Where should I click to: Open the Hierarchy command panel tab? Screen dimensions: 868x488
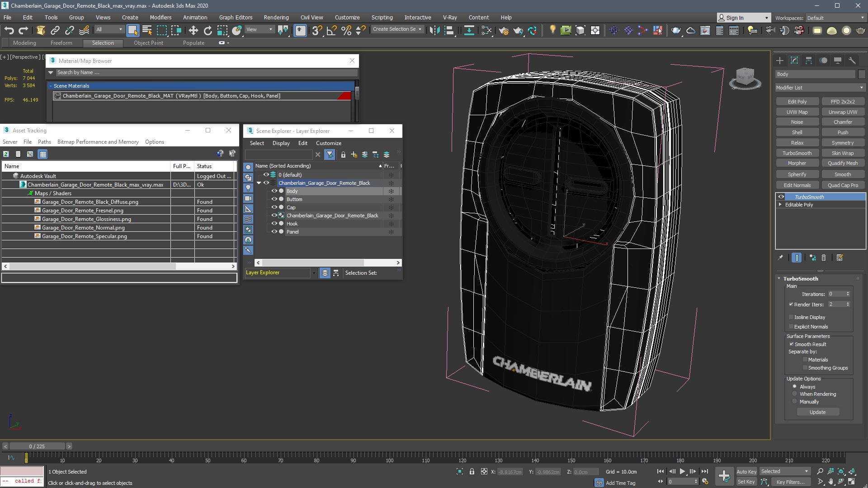809,61
